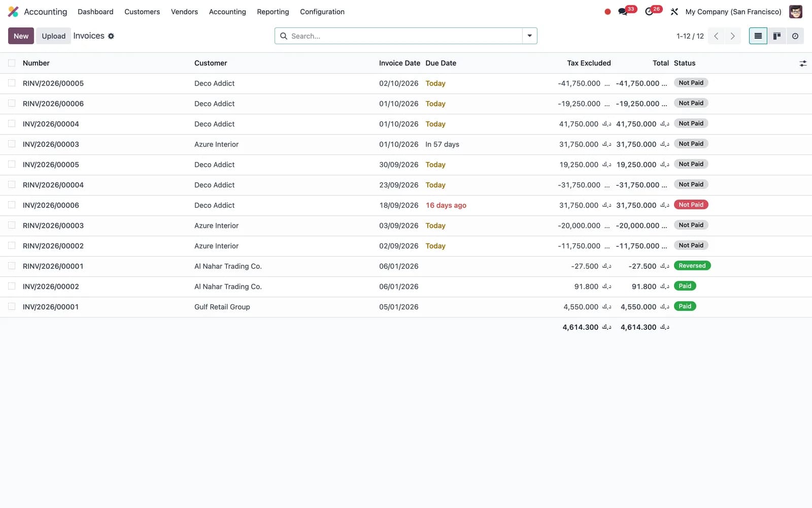This screenshot has height=508, width=812.
Task: Sort by Customer column header
Action: click(x=211, y=63)
